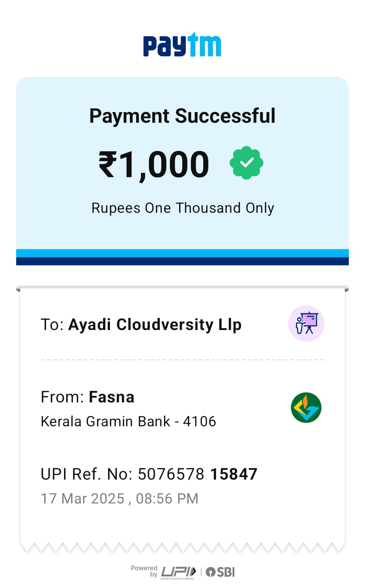Click the dashed divider under payee
Image resolution: width=365 pixels, height=588 pixels.
pos(182,360)
